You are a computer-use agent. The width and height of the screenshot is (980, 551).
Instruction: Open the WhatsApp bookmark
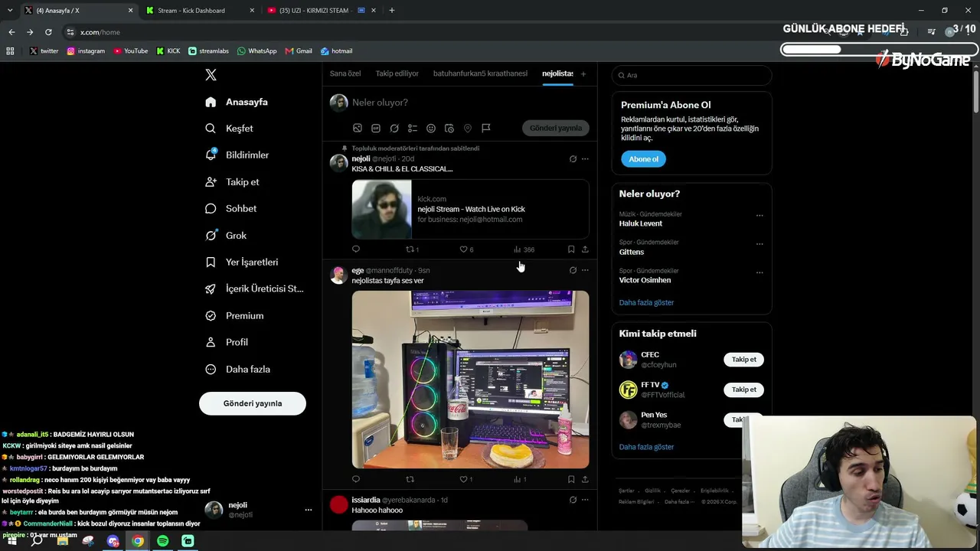pyautogui.click(x=257, y=51)
